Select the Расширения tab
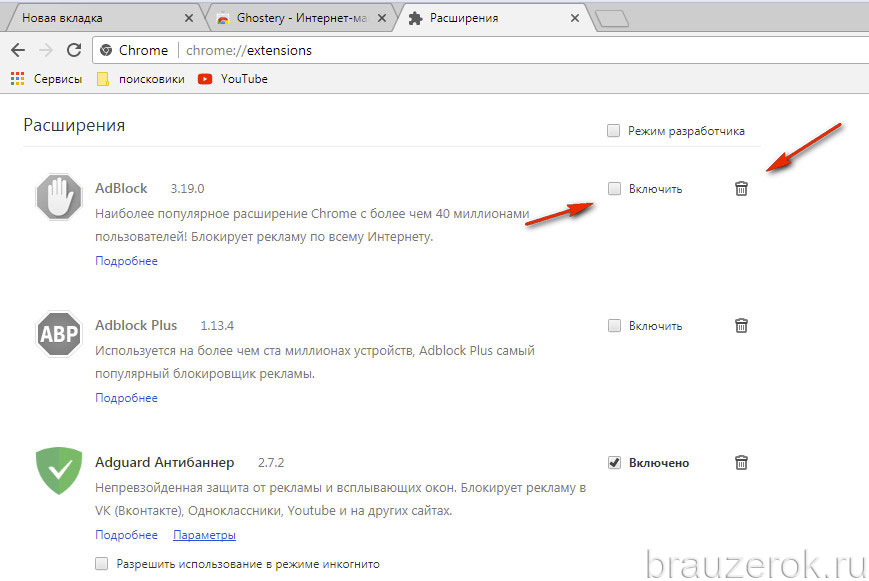 pyautogui.click(x=494, y=18)
